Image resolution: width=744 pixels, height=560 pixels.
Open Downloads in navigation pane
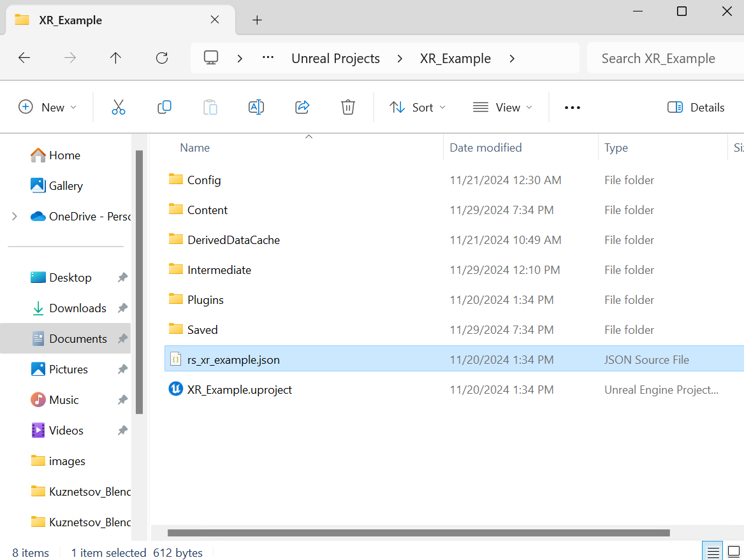[x=68, y=308]
